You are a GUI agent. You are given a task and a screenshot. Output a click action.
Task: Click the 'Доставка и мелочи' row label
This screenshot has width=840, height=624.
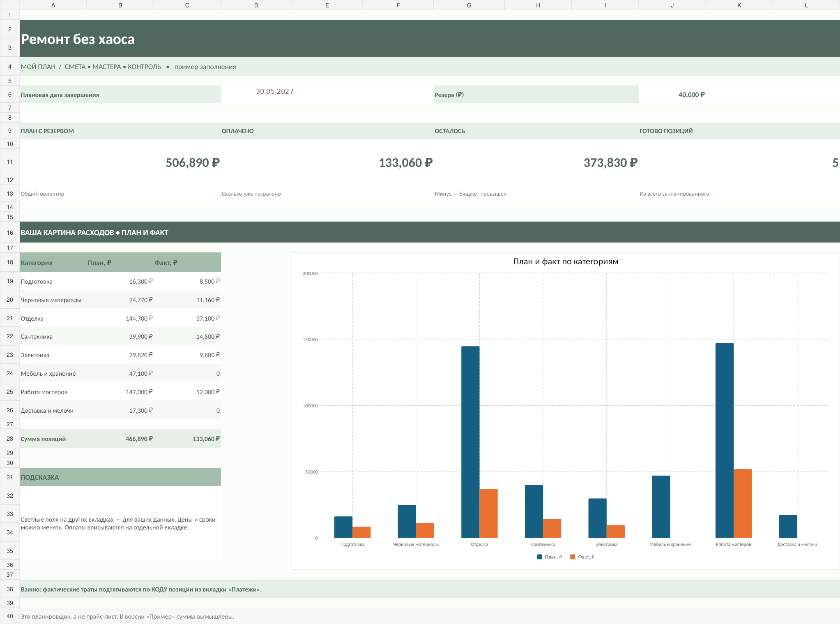point(47,411)
